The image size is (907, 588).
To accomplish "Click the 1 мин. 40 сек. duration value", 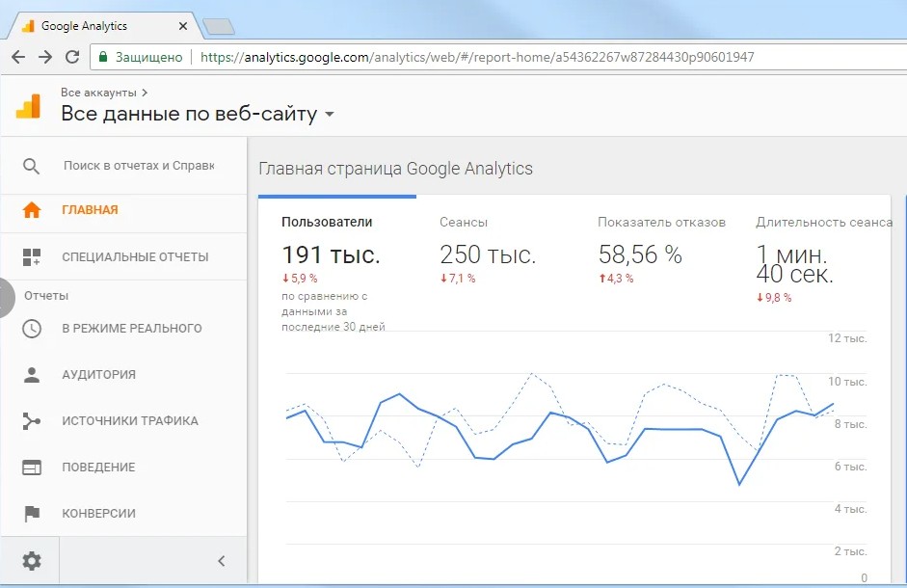I will coord(794,264).
